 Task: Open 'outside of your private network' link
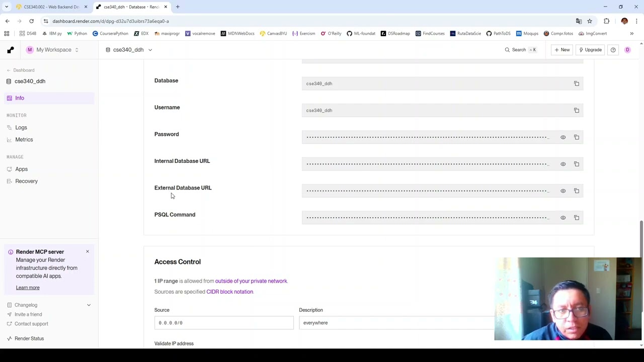251,281
